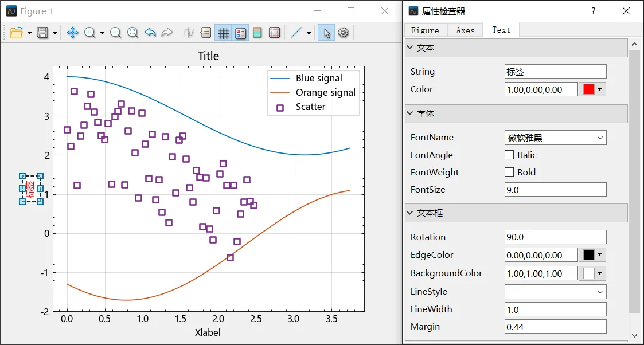Click the red 标签 text on the plot
Viewport: 644px width, 345px height.
(30, 189)
